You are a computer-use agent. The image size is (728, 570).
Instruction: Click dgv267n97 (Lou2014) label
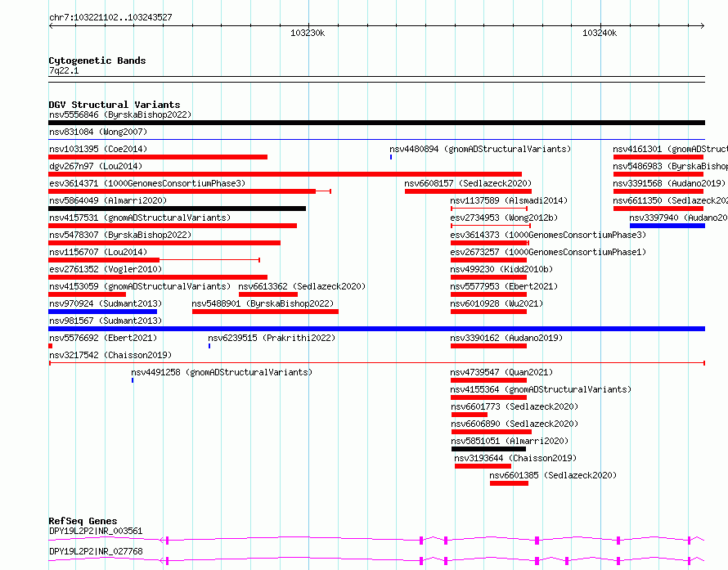click(96, 166)
